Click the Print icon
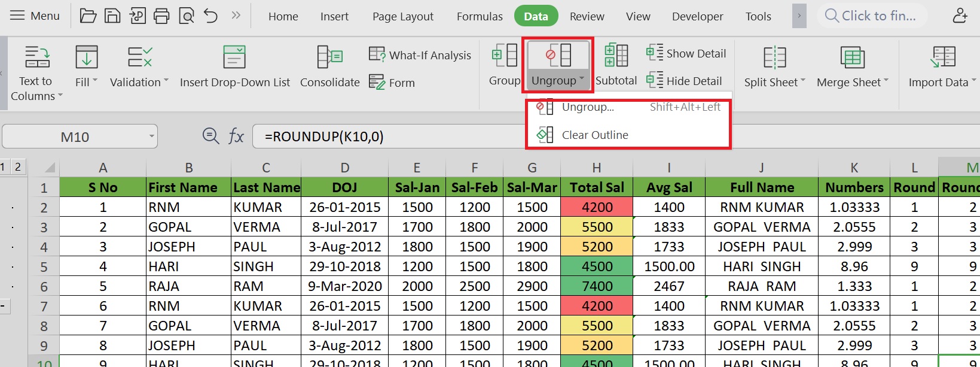Screen dimensions: 980x367 click(x=161, y=16)
